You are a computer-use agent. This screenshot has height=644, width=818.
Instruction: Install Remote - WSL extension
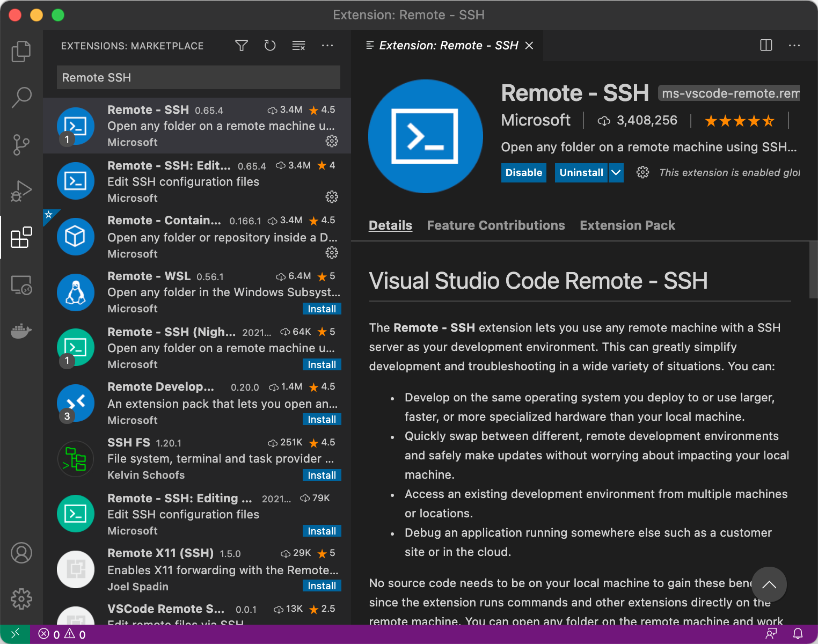pyautogui.click(x=322, y=309)
